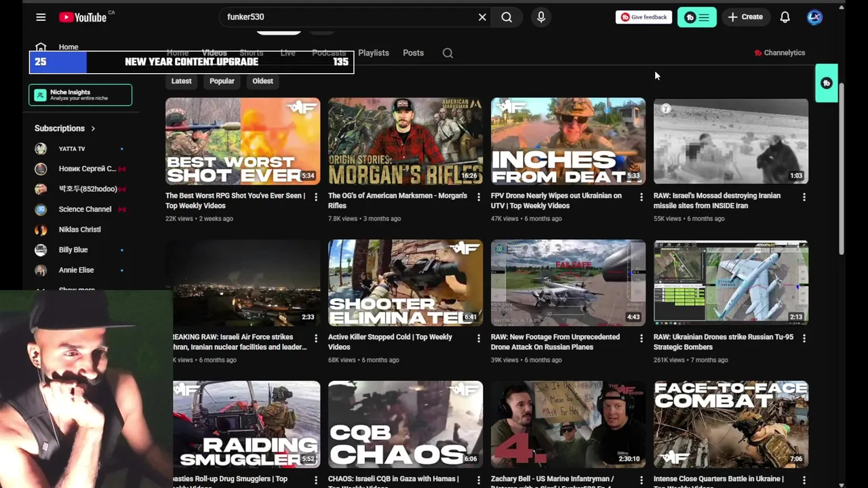Open Tu-95 drone strike thumbnail
868x488 pixels.
(731, 283)
